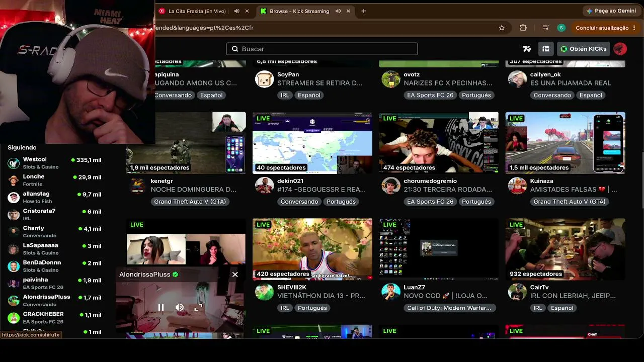
Task: Open the NOCHE DOMINGUERA stream title
Action: tap(194, 190)
